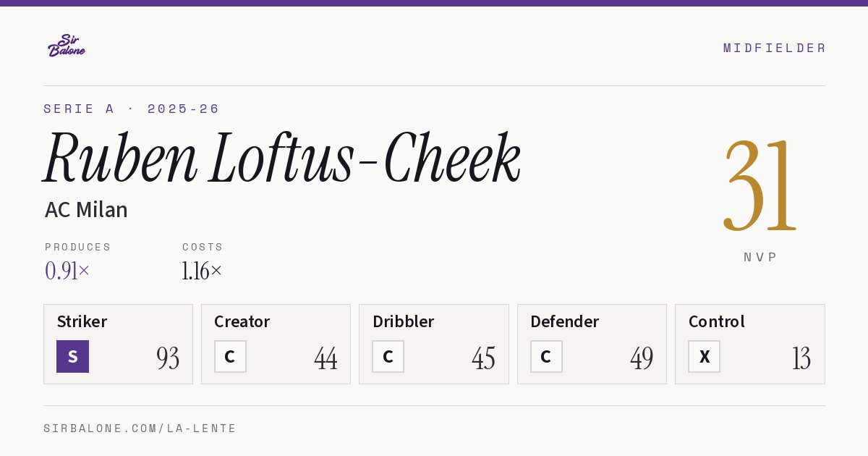Click the MIDFIELDER position label
Viewport: 868px width, 456px height.
pos(774,48)
